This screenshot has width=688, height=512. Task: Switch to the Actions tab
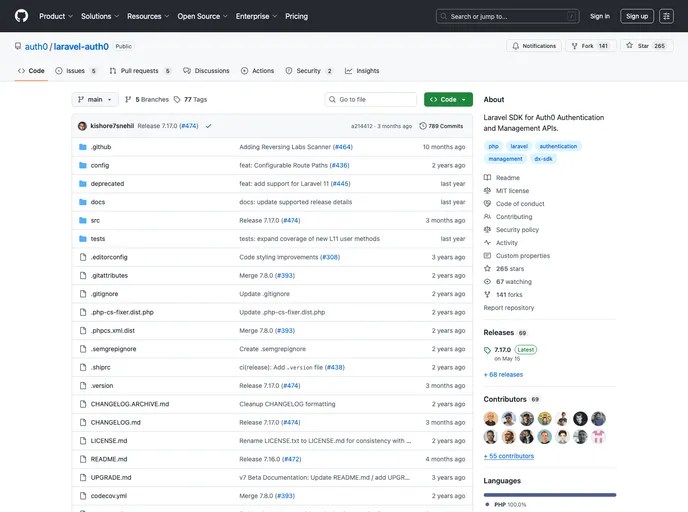coord(258,71)
